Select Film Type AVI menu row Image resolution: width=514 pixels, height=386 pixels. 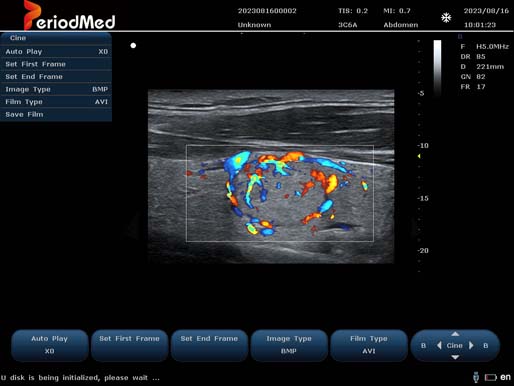click(x=56, y=102)
